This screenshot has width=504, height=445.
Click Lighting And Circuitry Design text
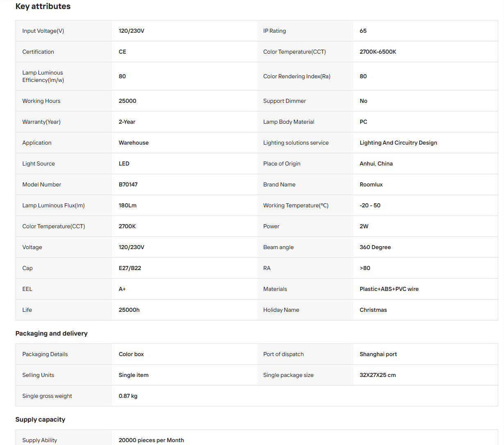(x=398, y=143)
